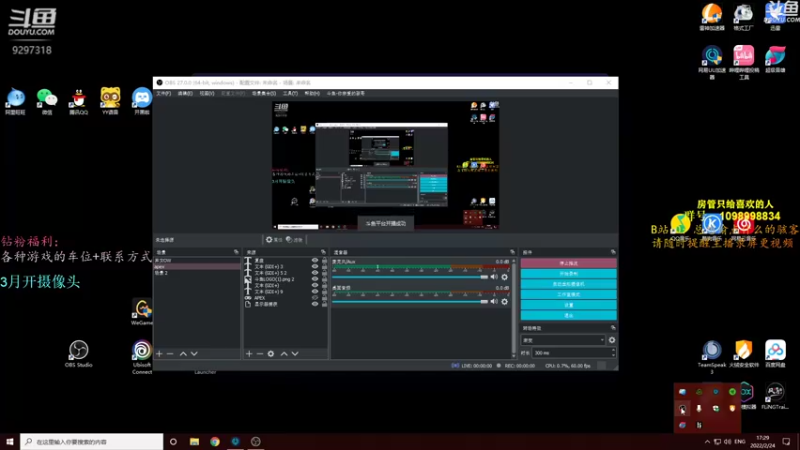The image size is (800, 450).
Task: Open OBS Studio desktop shortcut
Action: [79, 354]
